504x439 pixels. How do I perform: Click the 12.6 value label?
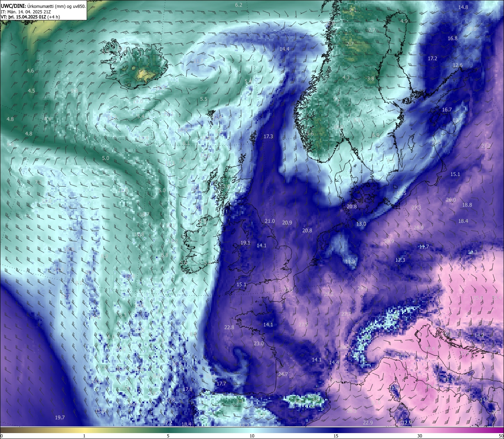click(458, 65)
